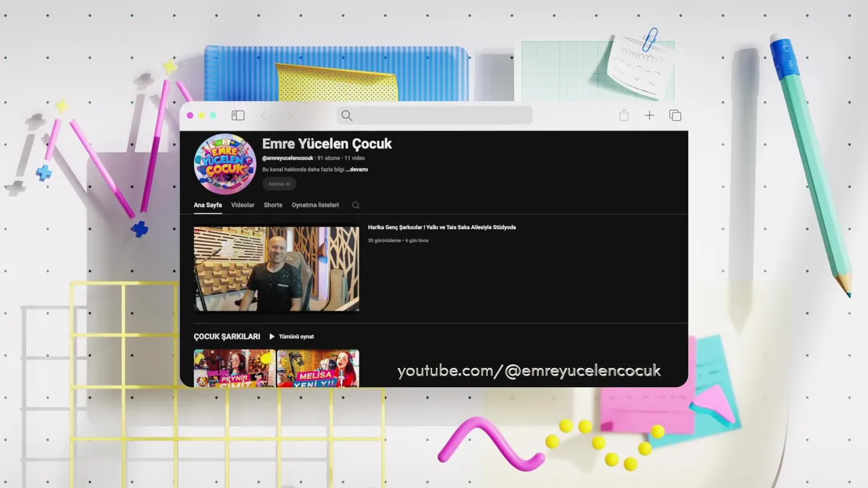Search the channel with magnifier icon
The width and height of the screenshot is (868, 488).
pyautogui.click(x=355, y=205)
